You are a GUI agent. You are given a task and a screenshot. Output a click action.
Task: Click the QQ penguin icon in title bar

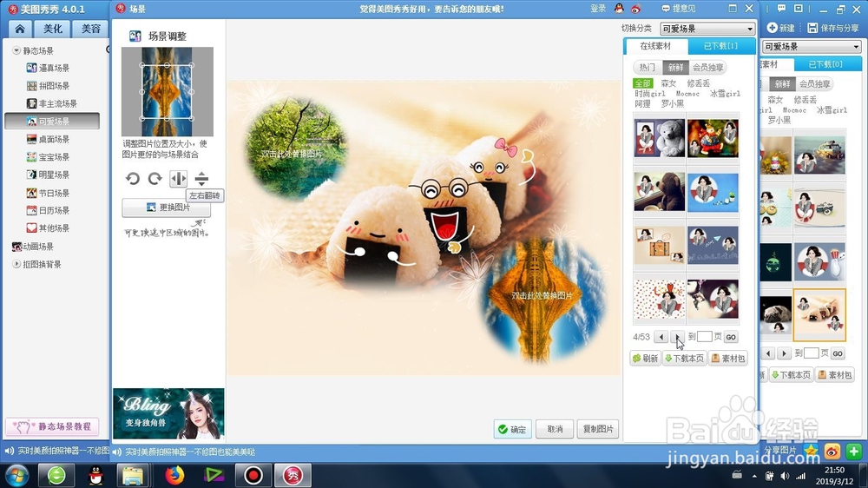619,9
